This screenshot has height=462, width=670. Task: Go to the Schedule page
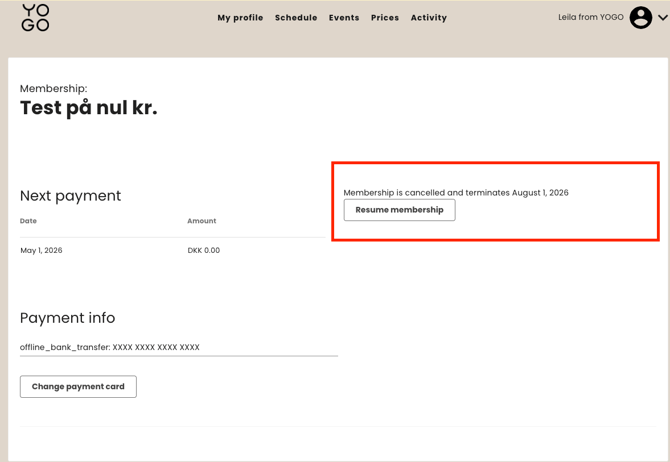(x=296, y=18)
